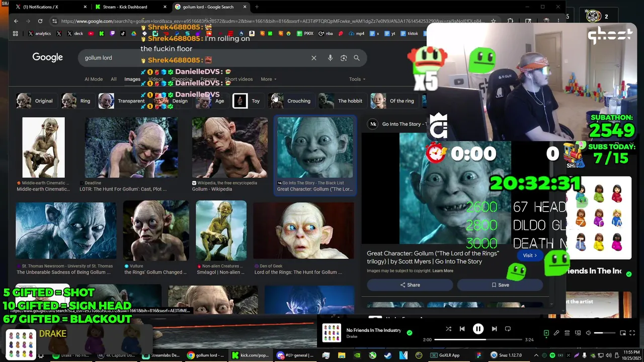The image size is (644, 362).
Task: Click the browser forward arrow
Action: 28,21
